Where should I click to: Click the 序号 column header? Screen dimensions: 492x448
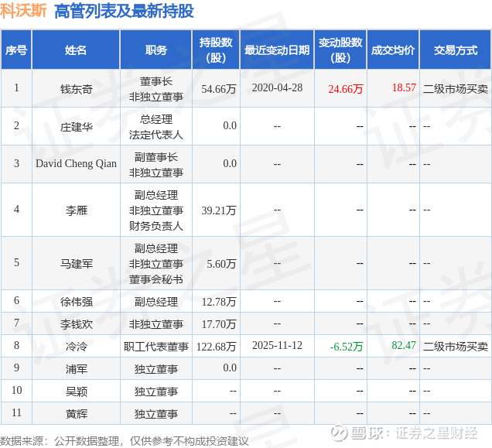(16, 50)
